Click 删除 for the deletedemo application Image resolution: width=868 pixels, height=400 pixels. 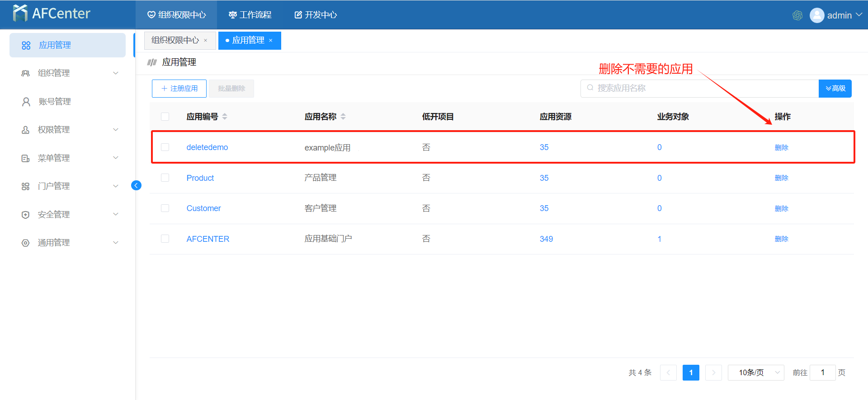click(781, 147)
